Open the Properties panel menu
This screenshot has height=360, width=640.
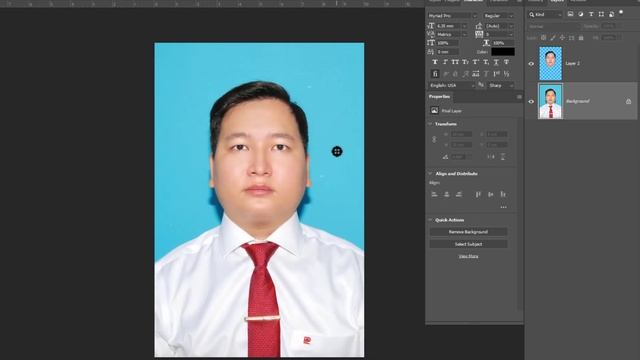tap(519, 97)
